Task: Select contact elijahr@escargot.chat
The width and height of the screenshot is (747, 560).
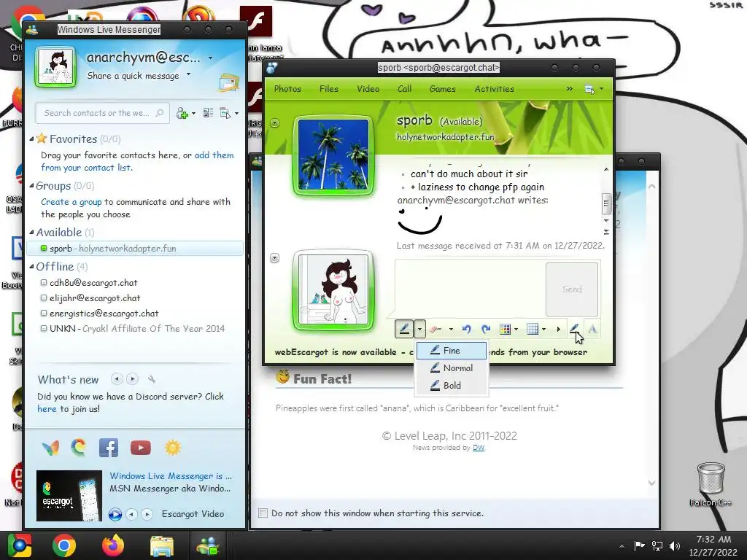Action: (x=95, y=298)
